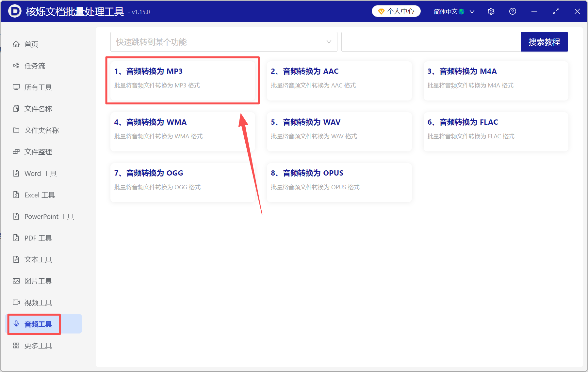
Task: Expand the 快速跳转到某个功能 dropdown
Action: coord(224,42)
